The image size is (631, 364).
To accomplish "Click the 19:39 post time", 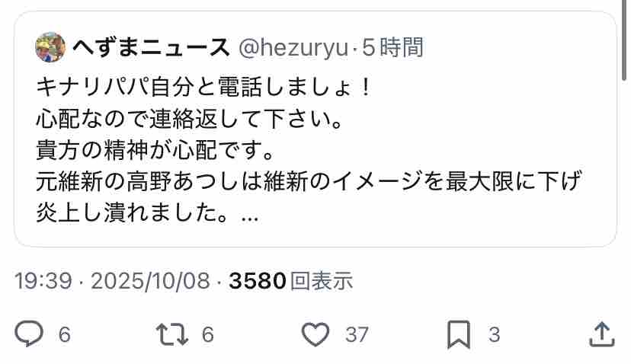I will (43, 281).
